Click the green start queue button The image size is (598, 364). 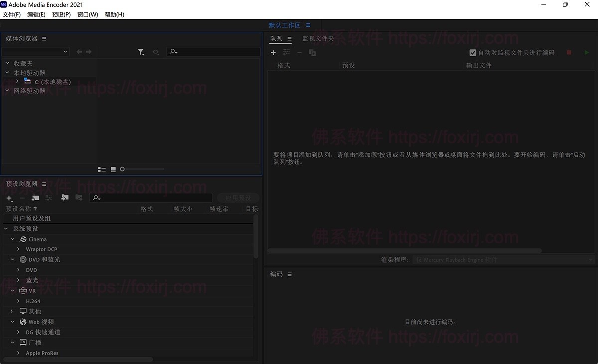(x=587, y=52)
